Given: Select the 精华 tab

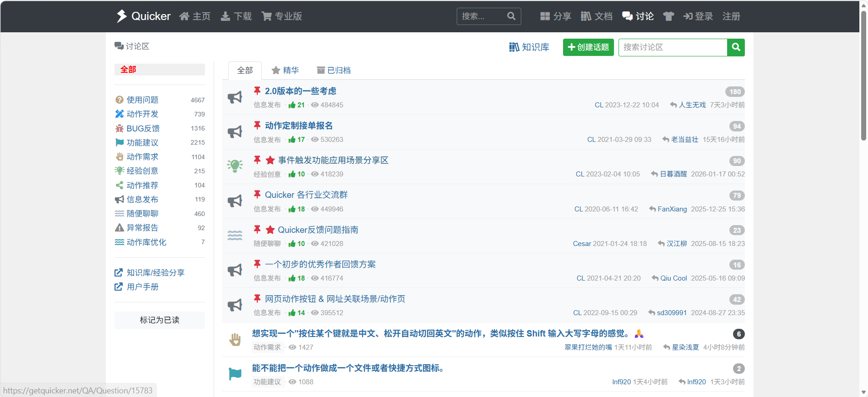Looking at the screenshot, I should (x=285, y=70).
